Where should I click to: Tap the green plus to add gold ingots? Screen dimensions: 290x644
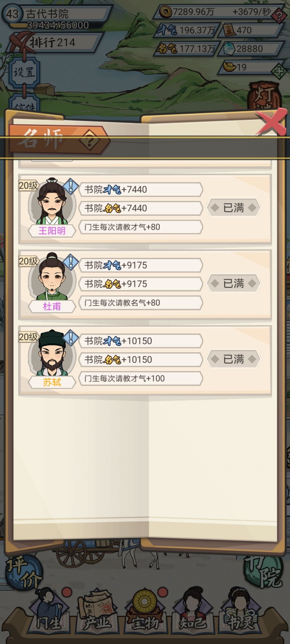point(279,71)
